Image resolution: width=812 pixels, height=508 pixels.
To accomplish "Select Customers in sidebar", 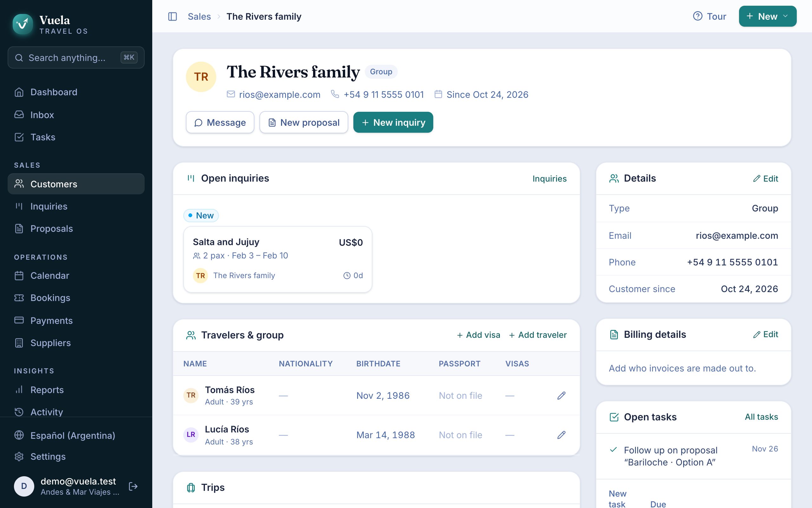I will click(x=76, y=184).
